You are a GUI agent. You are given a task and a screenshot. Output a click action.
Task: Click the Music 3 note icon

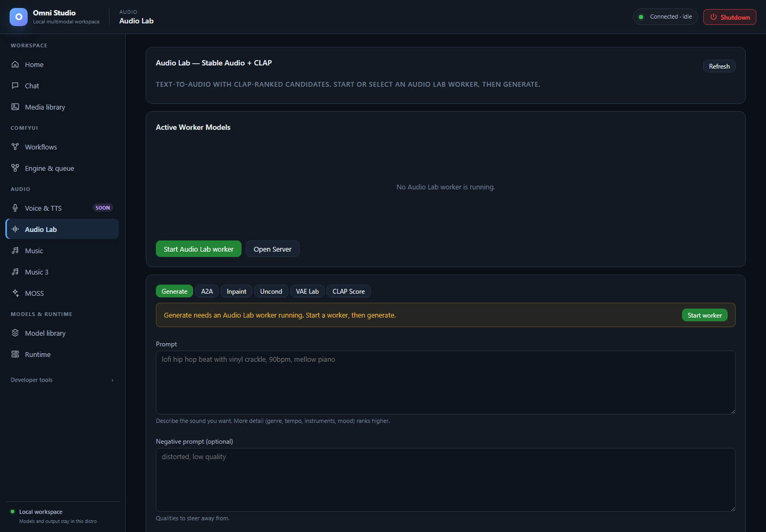tap(15, 272)
